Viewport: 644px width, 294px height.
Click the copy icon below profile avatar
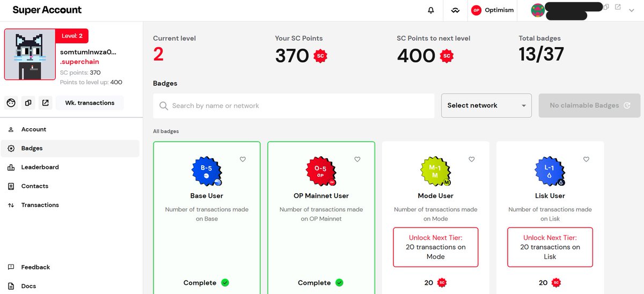pos(28,103)
